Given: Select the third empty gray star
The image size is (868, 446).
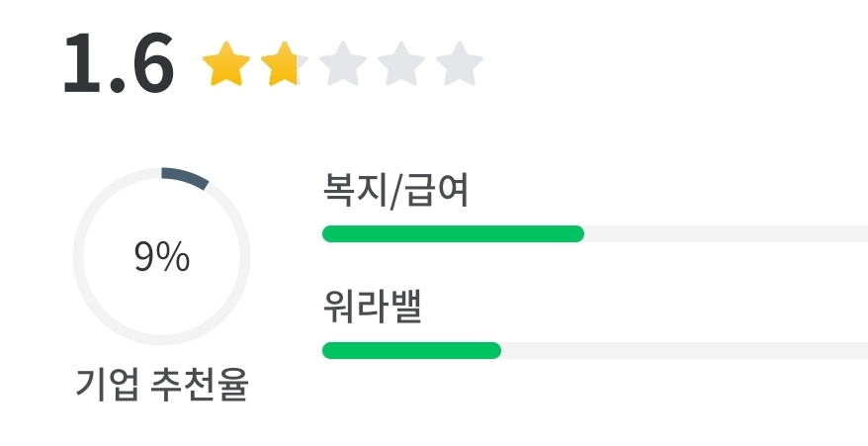Looking at the screenshot, I should 342,65.
